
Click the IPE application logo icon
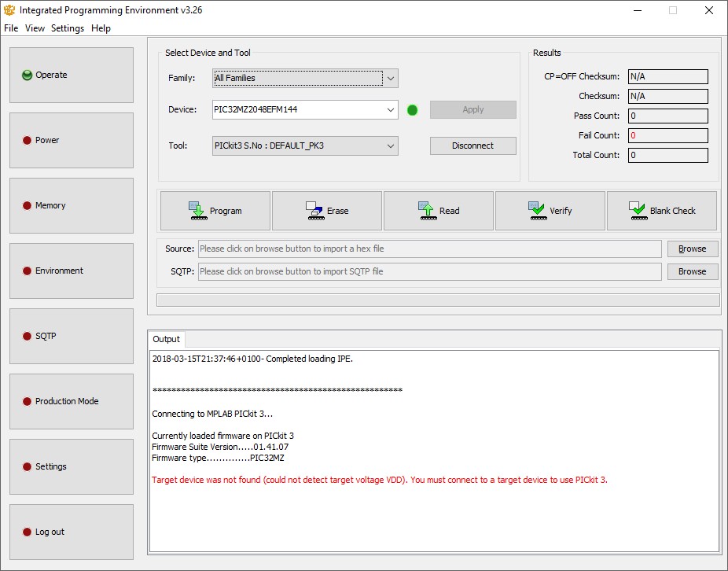(x=9, y=10)
